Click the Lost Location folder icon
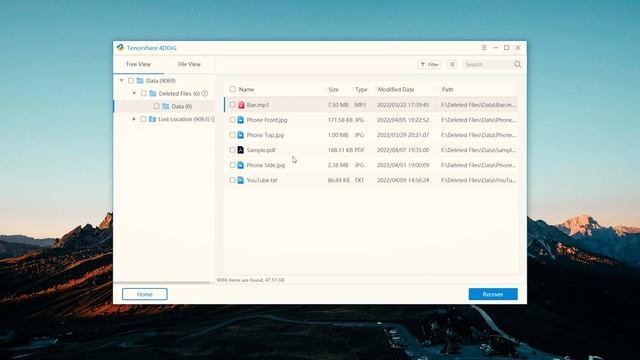 coord(152,119)
